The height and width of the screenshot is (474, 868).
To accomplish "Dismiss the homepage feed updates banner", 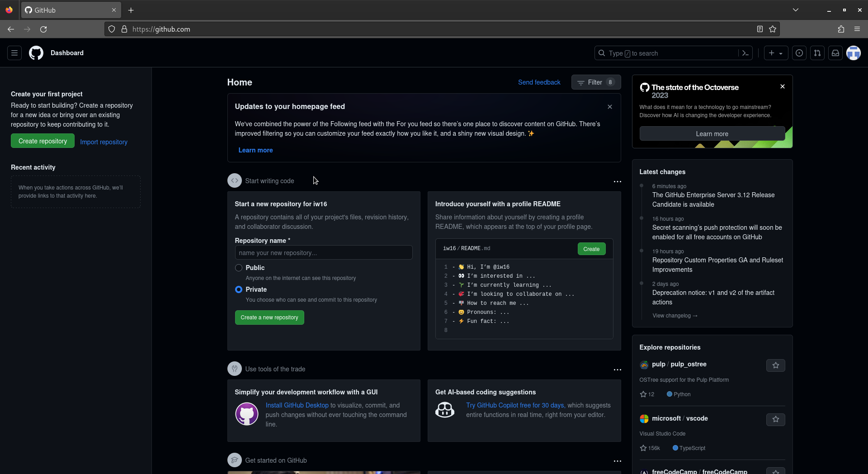I will (610, 107).
